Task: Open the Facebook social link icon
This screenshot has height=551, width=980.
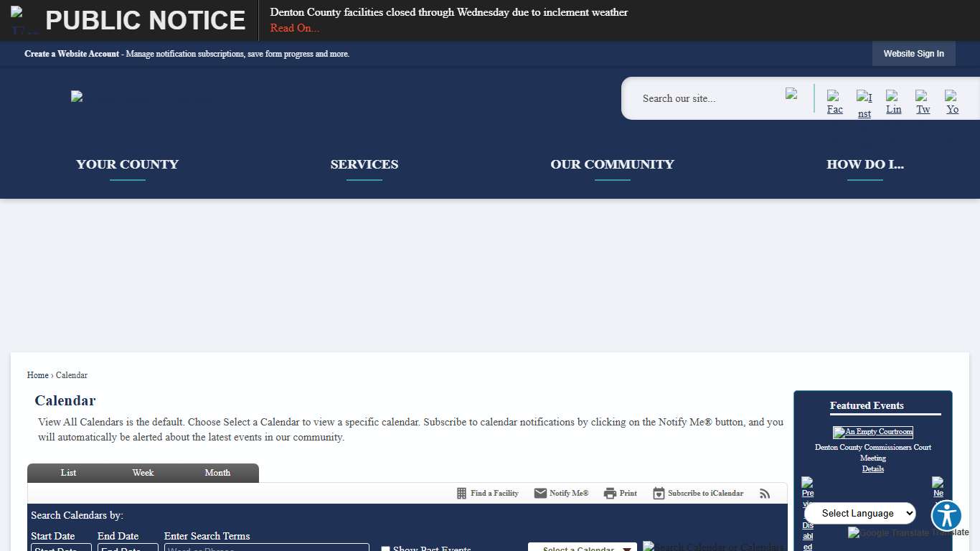Action: pos(834,102)
